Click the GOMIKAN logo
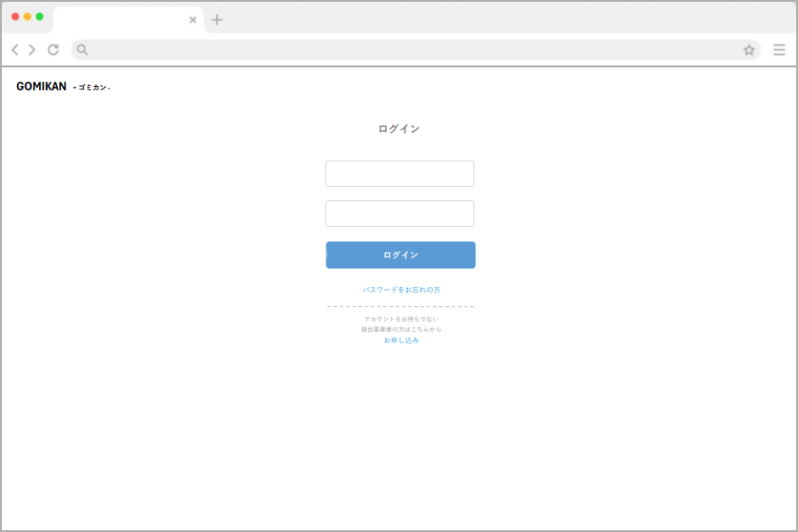The height and width of the screenshot is (532, 798). pyautogui.click(x=41, y=86)
